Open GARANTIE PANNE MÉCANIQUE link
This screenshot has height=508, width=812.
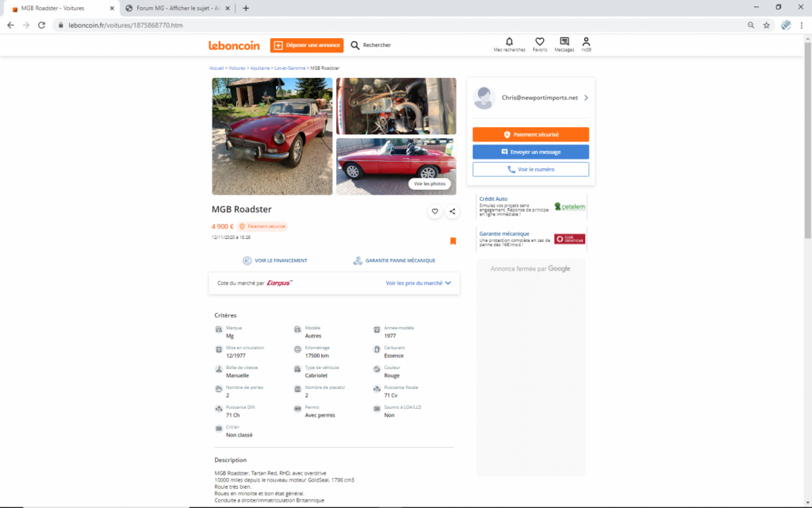(394, 260)
